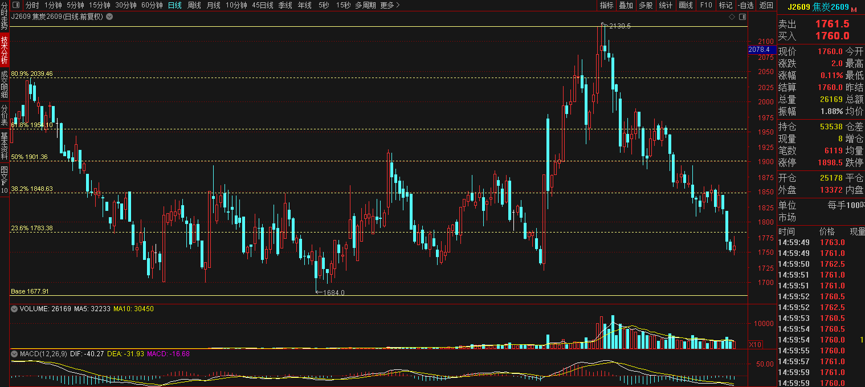Click -自选 to remove from watchlist
Image resolution: width=865 pixels, height=387 pixels.
(x=745, y=5)
